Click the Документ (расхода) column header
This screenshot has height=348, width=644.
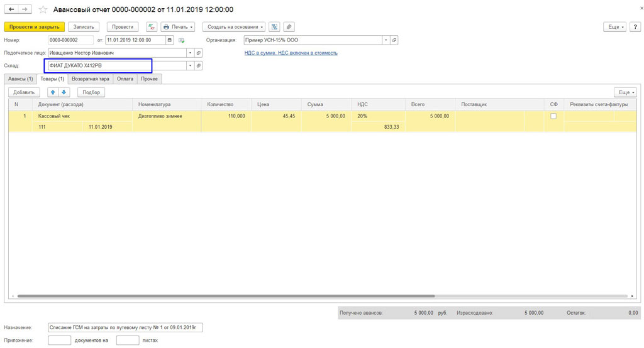[82, 104]
